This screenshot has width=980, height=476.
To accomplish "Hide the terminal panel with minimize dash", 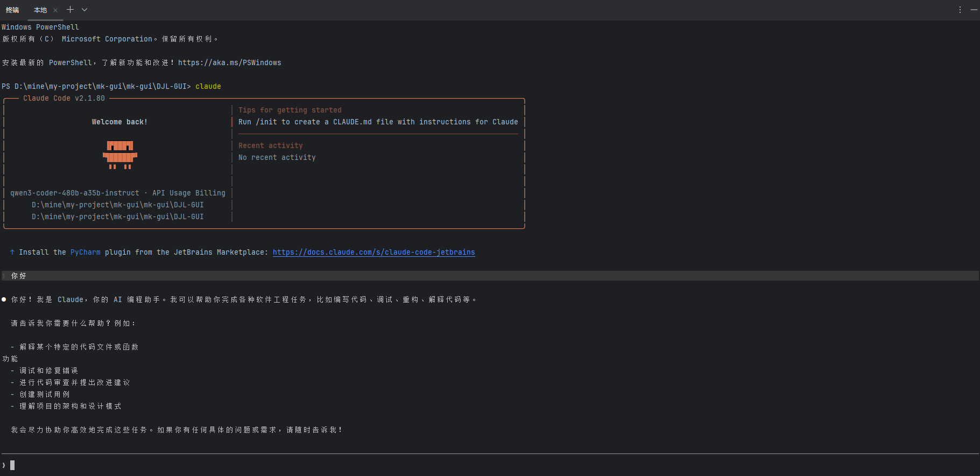I will click(x=974, y=10).
